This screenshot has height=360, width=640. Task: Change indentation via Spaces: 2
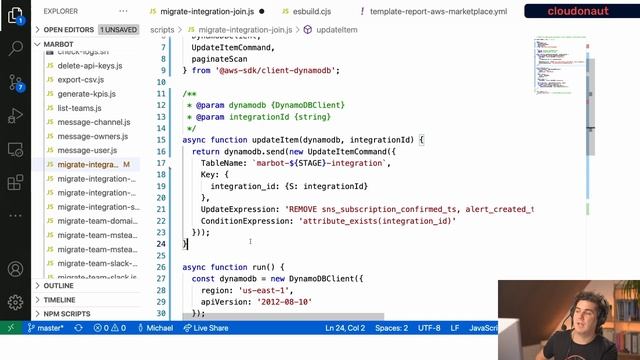tap(391, 328)
